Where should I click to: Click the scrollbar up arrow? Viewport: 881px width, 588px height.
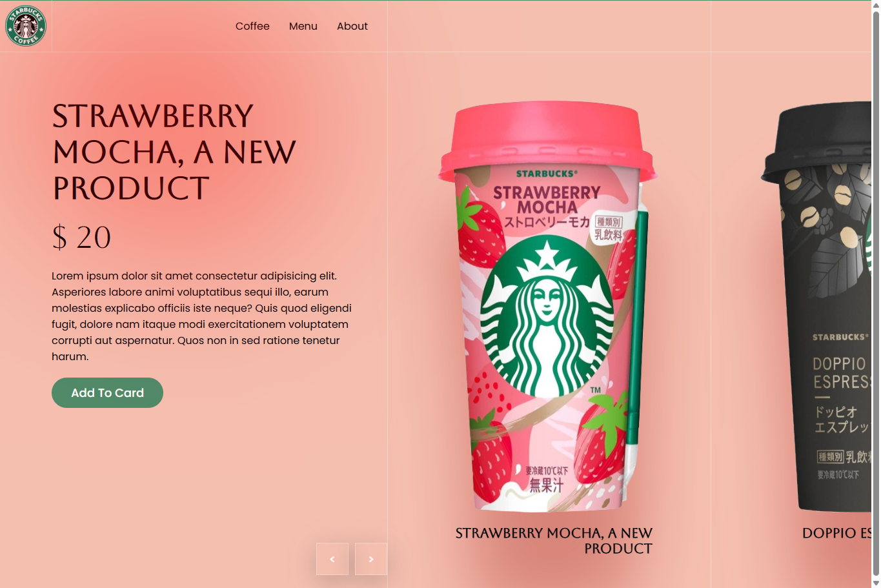(876, 5)
